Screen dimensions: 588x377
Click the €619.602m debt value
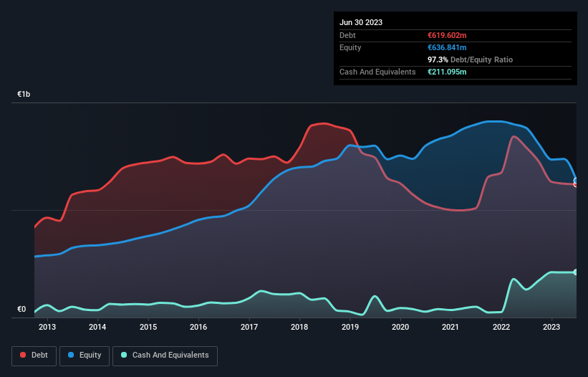pyautogui.click(x=447, y=35)
